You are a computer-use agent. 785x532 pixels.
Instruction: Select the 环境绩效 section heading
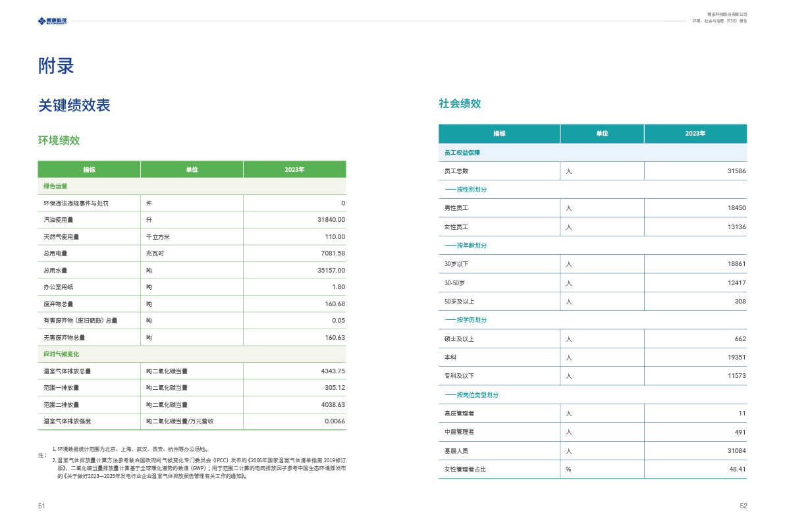59,140
